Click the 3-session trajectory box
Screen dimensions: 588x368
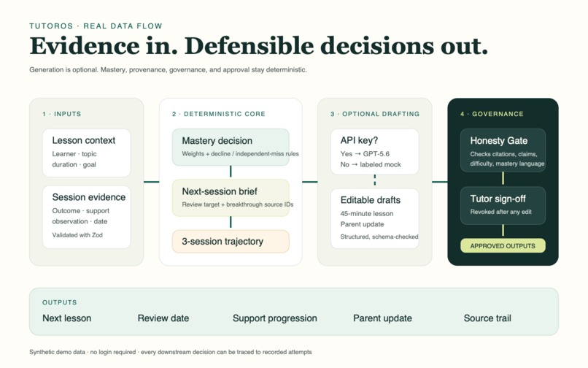coord(231,242)
